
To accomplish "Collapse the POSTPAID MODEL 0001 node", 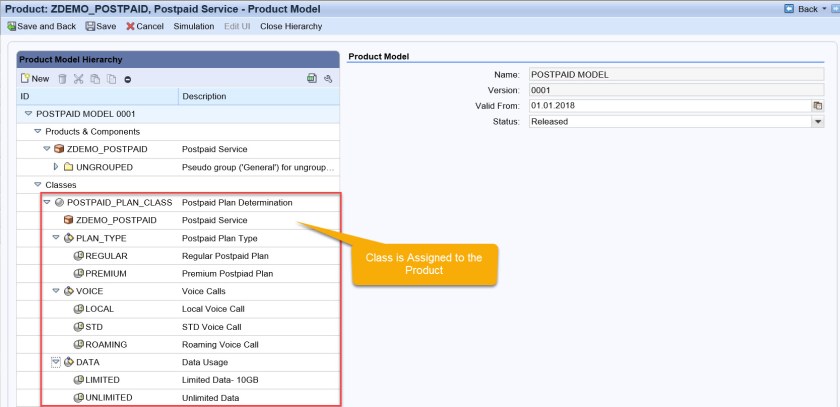I will [x=28, y=114].
